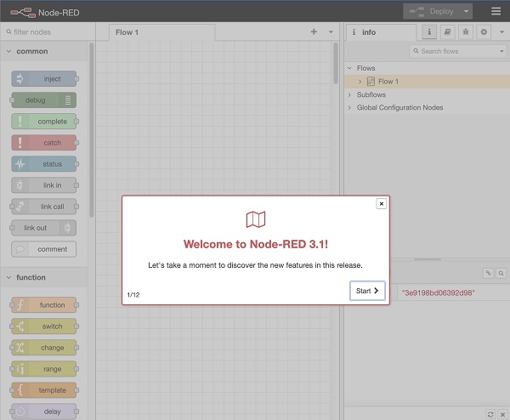Click the refresh tips icon
This screenshot has width=510, height=420.
tap(490, 414)
